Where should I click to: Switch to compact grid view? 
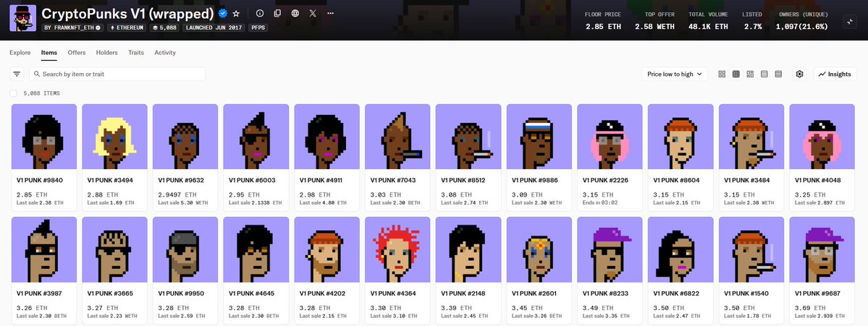click(x=736, y=74)
